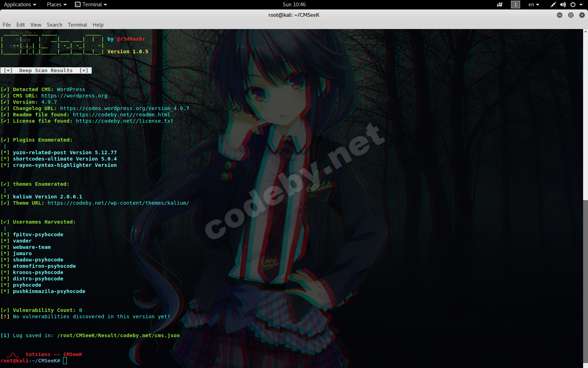This screenshot has height=368, width=588.
Task: Click the crayon-syntax-highlighter plugin line
Action: 58,165
